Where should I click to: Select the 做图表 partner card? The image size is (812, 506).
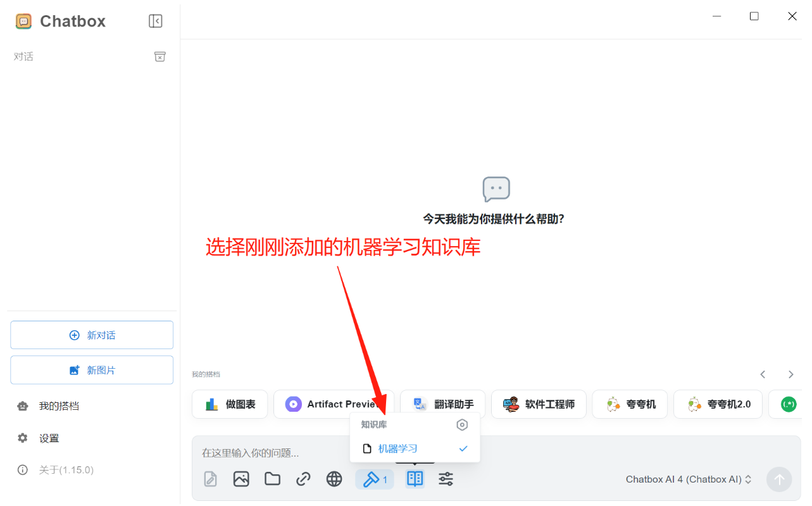tap(230, 404)
